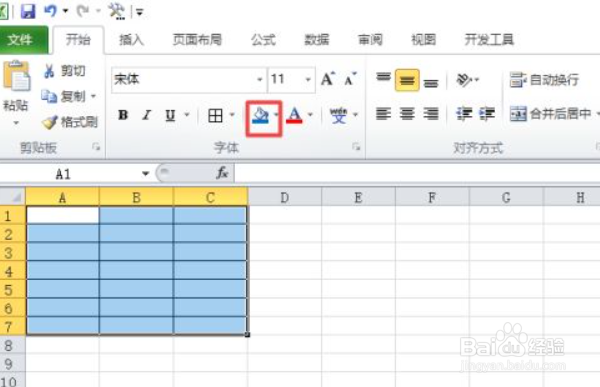Apply borders with the border grid icon
600x387 pixels.
(x=215, y=115)
